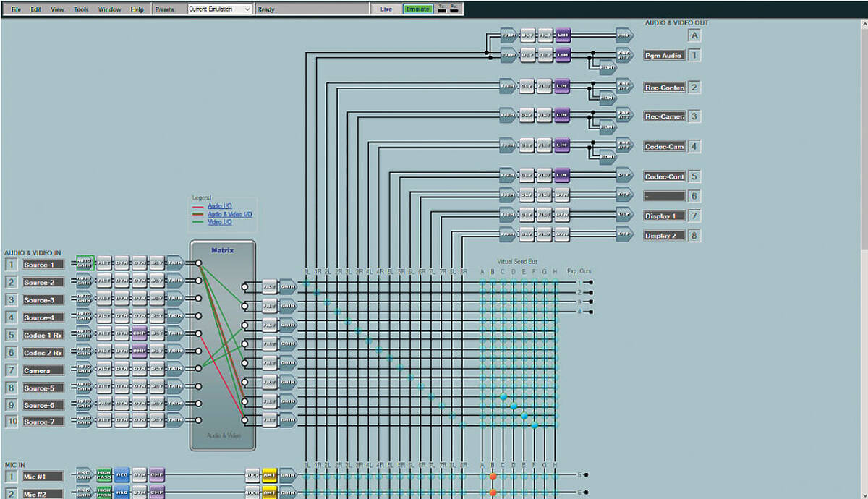Open the DLY block on Source-5 input
The image size is (868, 499).
coord(157,387)
